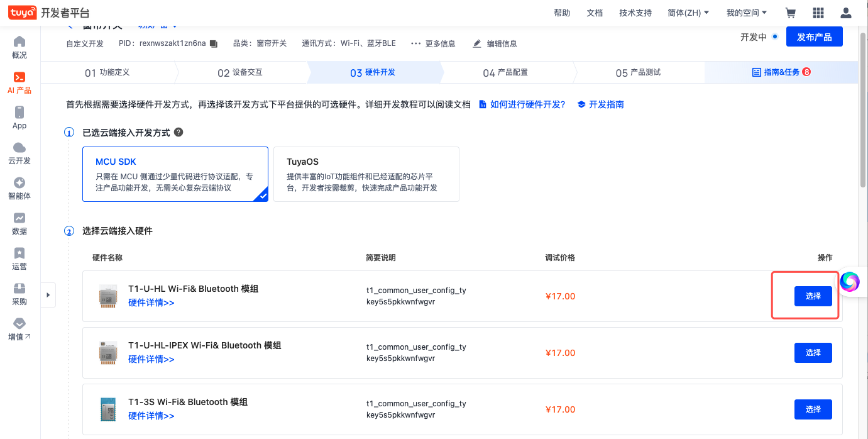Image resolution: width=868 pixels, height=439 pixels.
Task: Open the AI 产品 sidebar section
Action: tap(19, 83)
